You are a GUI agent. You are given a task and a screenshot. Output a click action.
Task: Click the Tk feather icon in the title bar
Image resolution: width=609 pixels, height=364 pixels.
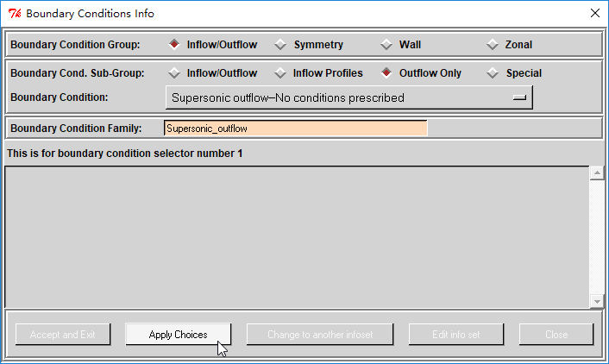click(15, 14)
